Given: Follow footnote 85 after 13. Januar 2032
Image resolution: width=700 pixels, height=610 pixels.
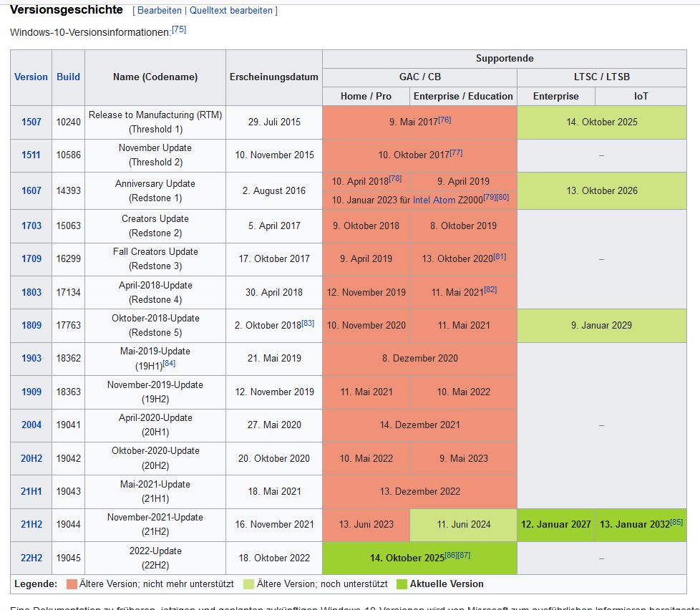Looking at the screenshot, I should [x=677, y=522].
